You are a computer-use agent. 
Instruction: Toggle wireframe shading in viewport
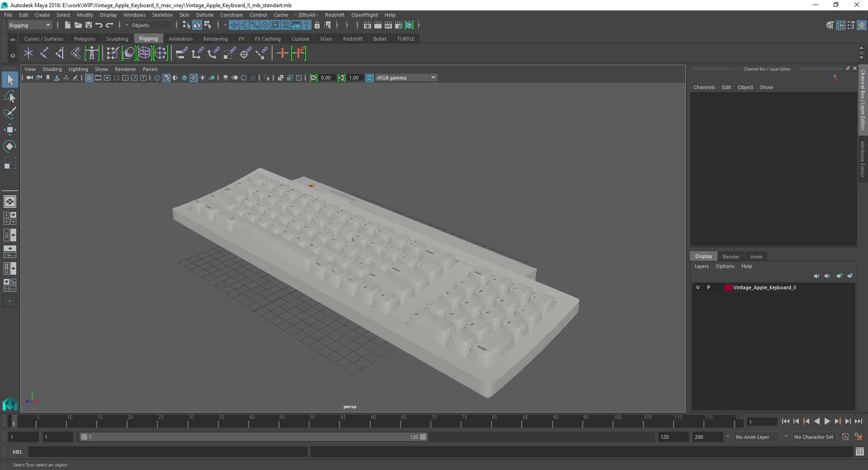[157, 78]
